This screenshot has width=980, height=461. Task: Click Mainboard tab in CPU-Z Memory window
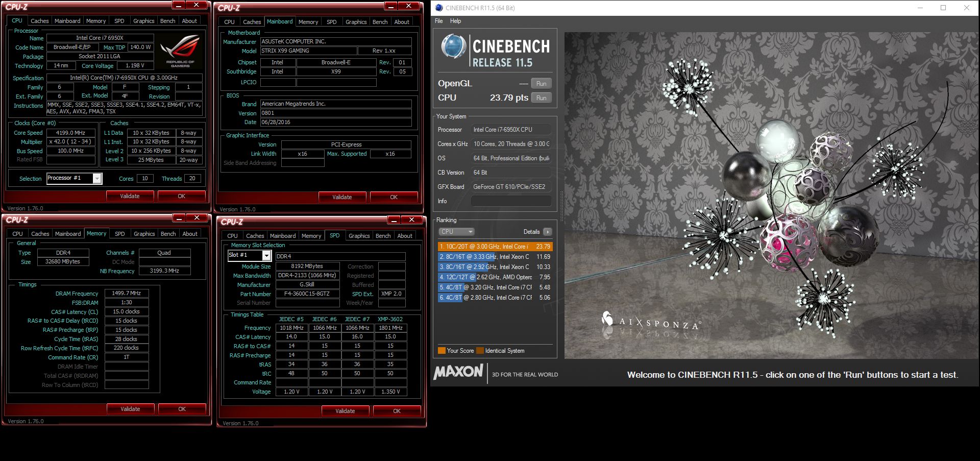coord(68,234)
